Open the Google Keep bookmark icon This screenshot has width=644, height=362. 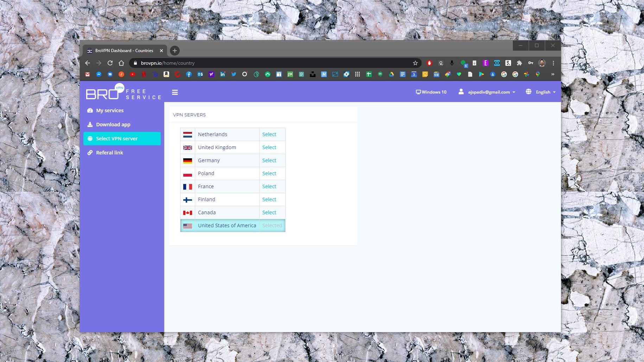point(425,74)
